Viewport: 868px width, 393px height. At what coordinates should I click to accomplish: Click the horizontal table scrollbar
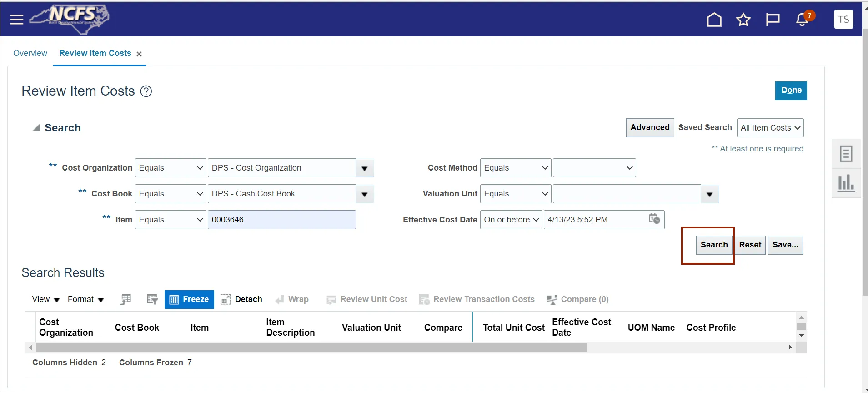click(x=311, y=348)
